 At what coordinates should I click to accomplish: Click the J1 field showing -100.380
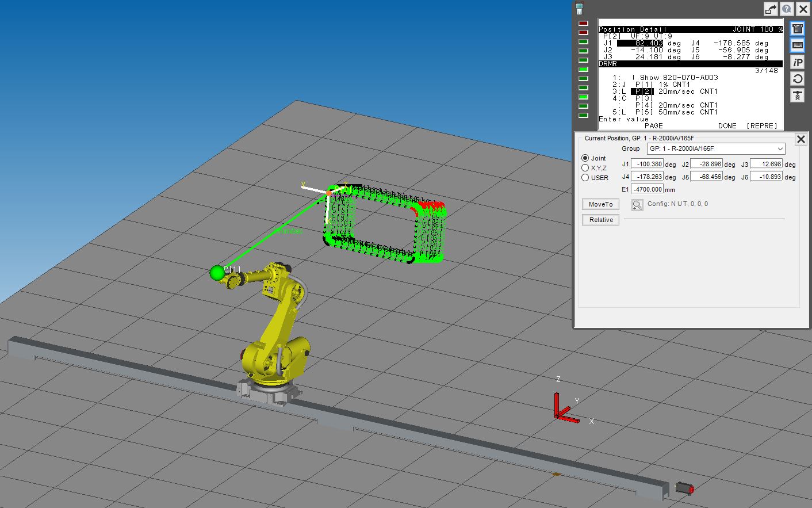647,164
